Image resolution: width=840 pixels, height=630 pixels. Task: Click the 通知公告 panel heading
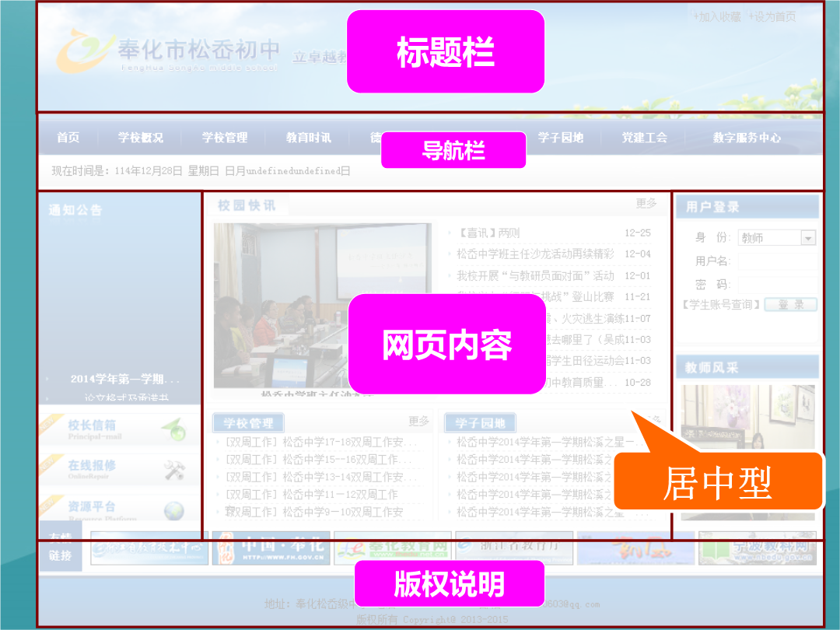[75, 210]
